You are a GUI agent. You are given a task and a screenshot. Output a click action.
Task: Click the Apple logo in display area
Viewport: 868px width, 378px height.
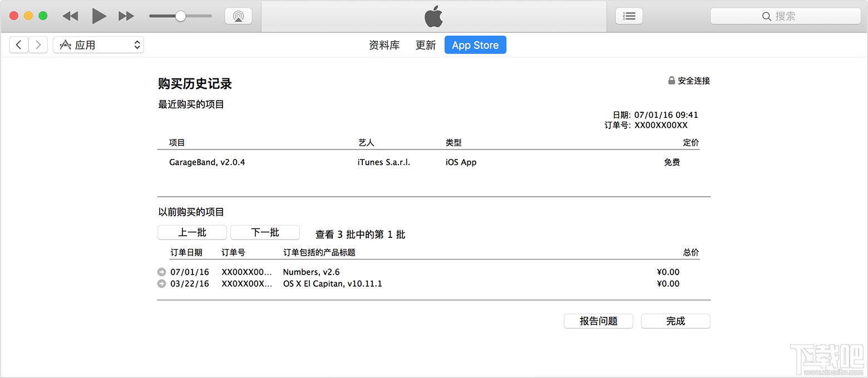pyautogui.click(x=434, y=17)
